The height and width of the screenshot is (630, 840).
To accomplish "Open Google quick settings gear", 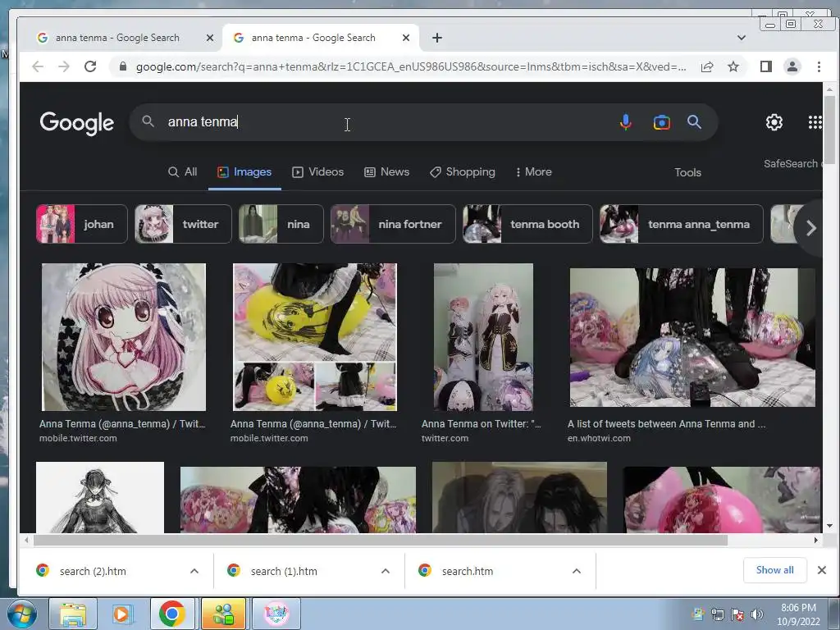I will tap(774, 122).
